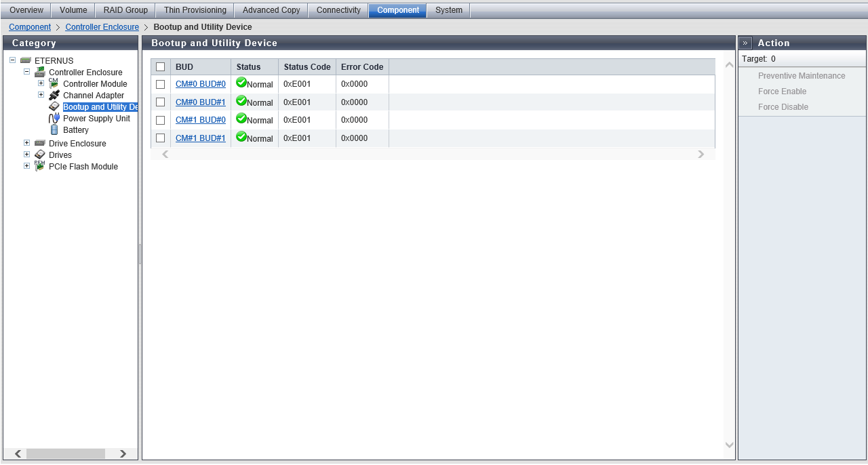Expand the Controller Module tree node

tap(41, 83)
